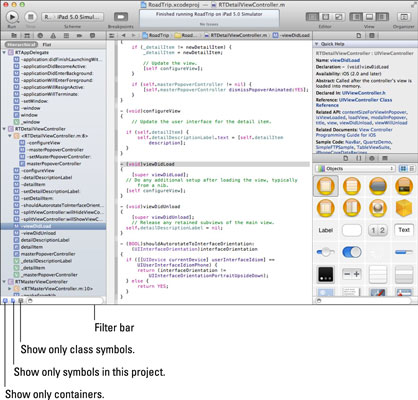Click the Run button
The image size is (418, 400).
click(12, 17)
